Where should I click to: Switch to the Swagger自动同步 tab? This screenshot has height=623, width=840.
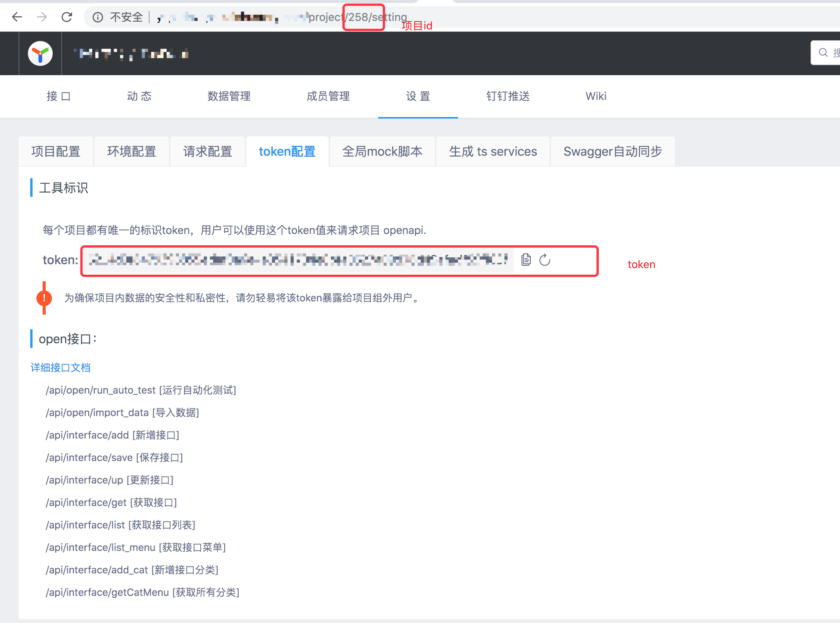point(613,151)
